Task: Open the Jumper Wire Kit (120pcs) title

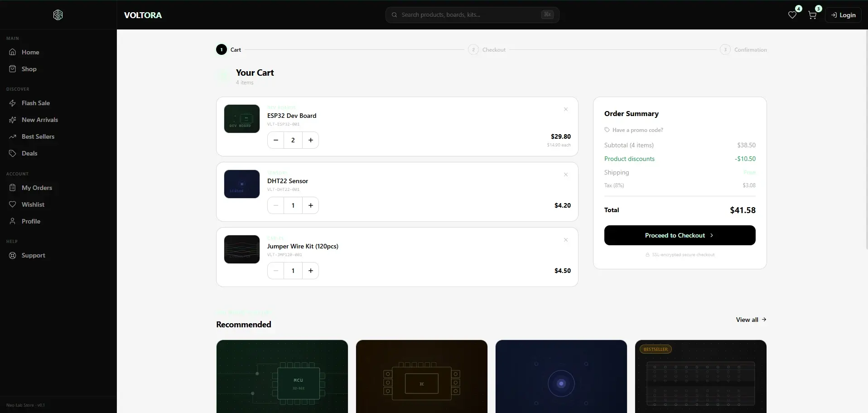Action: 303,246
